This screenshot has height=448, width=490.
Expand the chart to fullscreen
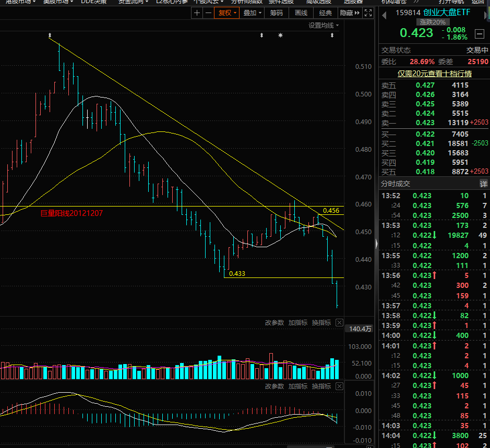368,13
